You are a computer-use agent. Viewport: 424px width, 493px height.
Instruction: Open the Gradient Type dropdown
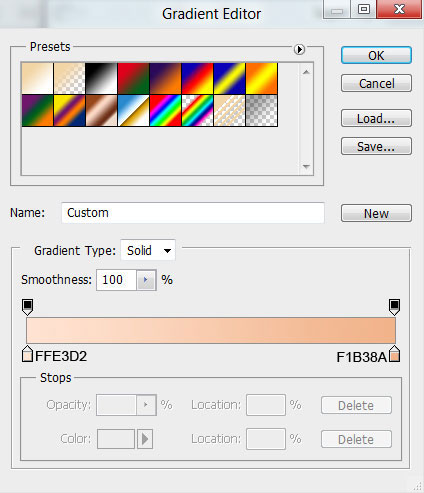pyautogui.click(x=148, y=250)
